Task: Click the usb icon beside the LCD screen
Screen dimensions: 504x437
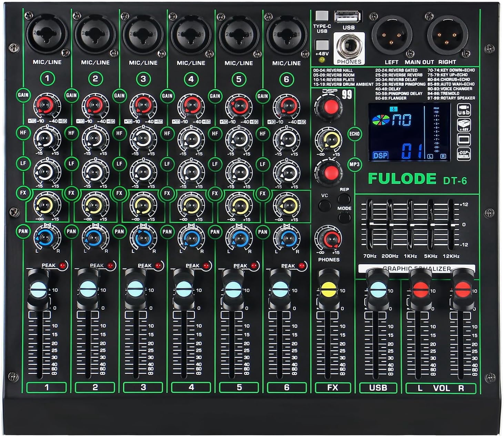Action: point(464,110)
